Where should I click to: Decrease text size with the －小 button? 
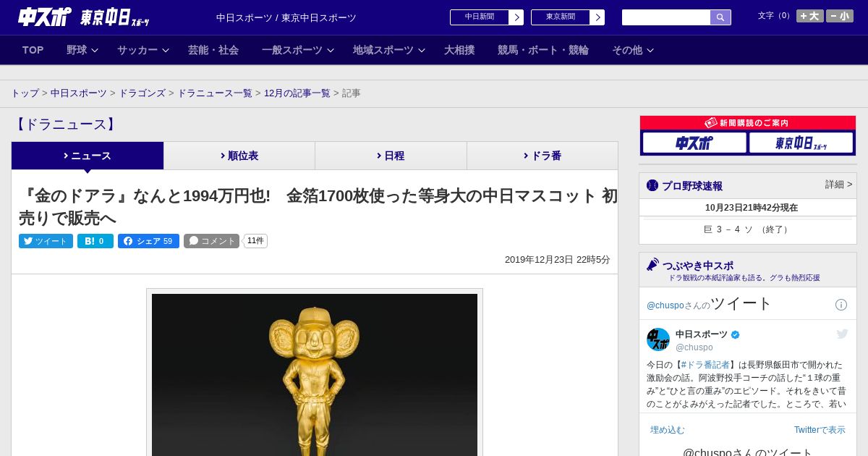click(x=840, y=16)
